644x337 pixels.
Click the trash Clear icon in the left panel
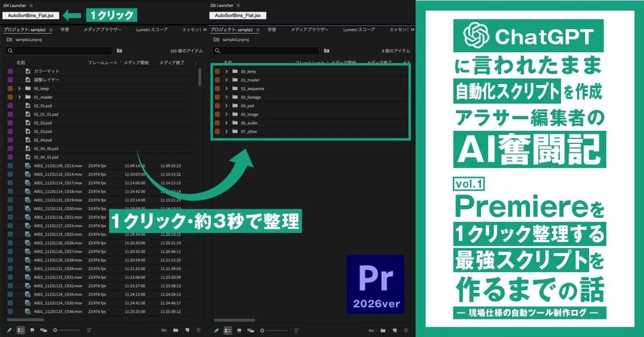pyautogui.click(x=198, y=330)
